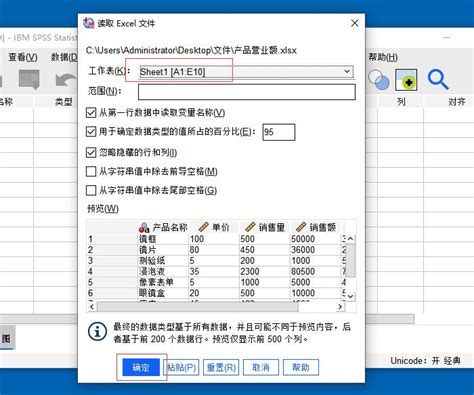
Task: Click the range (范围) input field
Action: point(247,92)
